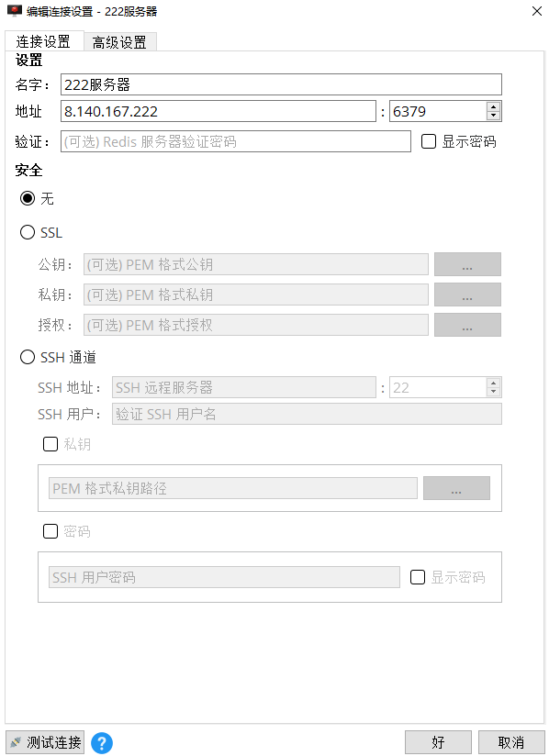Click the 测试连接 button
This screenshot has width=549, height=756.
pos(44,742)
